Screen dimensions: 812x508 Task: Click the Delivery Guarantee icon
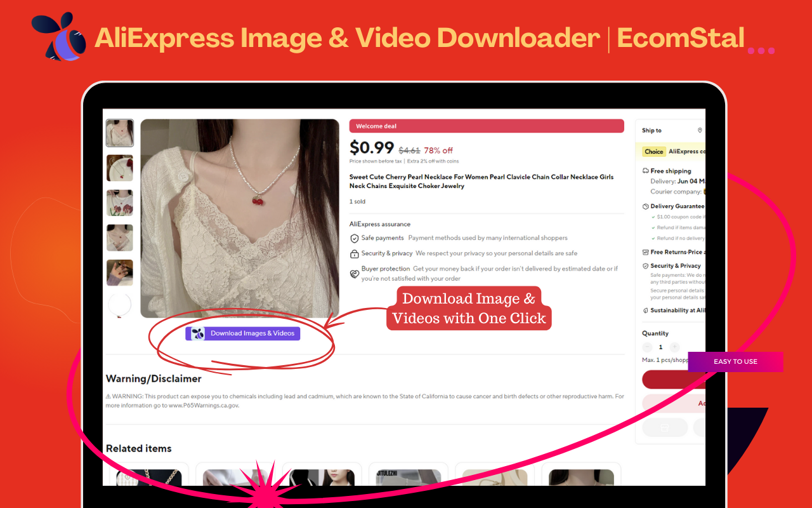click(x=646, y=206)
